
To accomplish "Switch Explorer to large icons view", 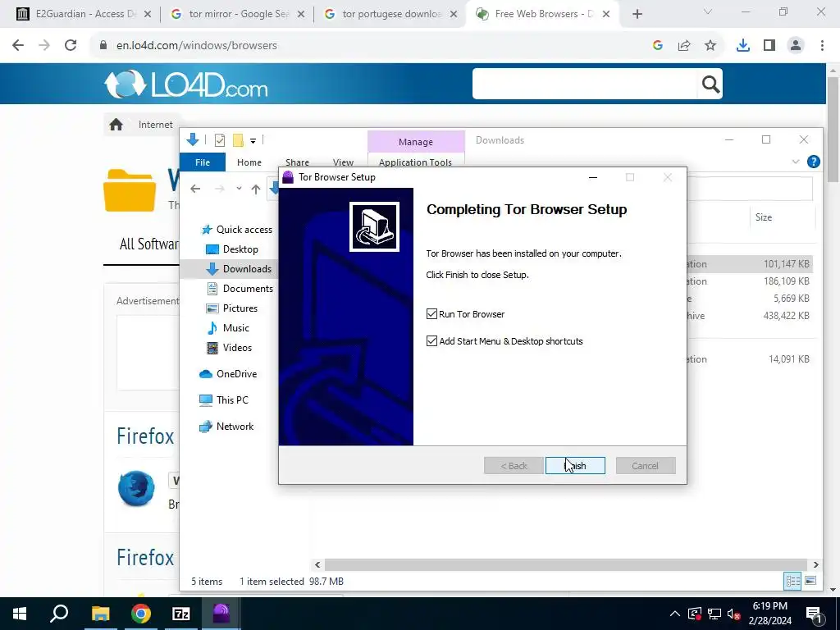I will (810, 582).
